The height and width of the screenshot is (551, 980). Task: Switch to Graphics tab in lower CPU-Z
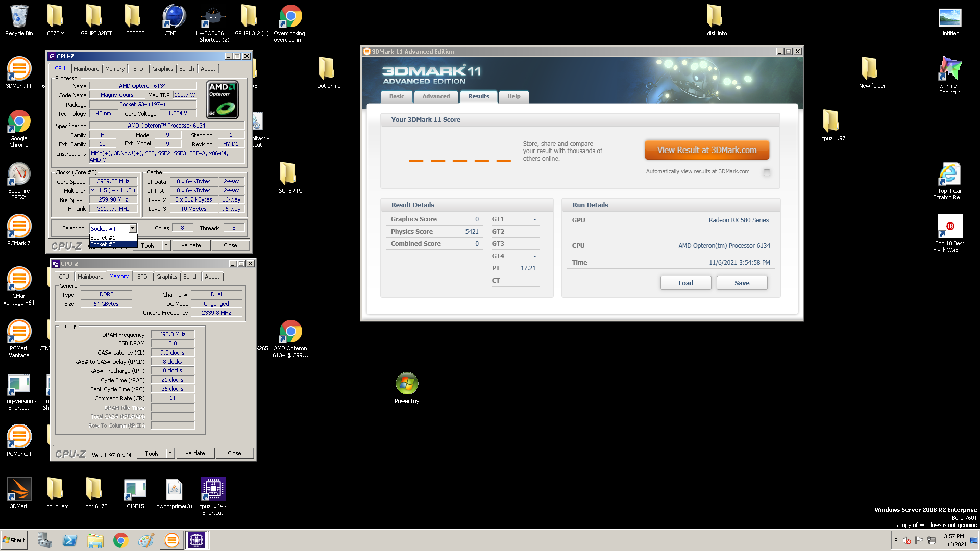click(x=166, y=277)
